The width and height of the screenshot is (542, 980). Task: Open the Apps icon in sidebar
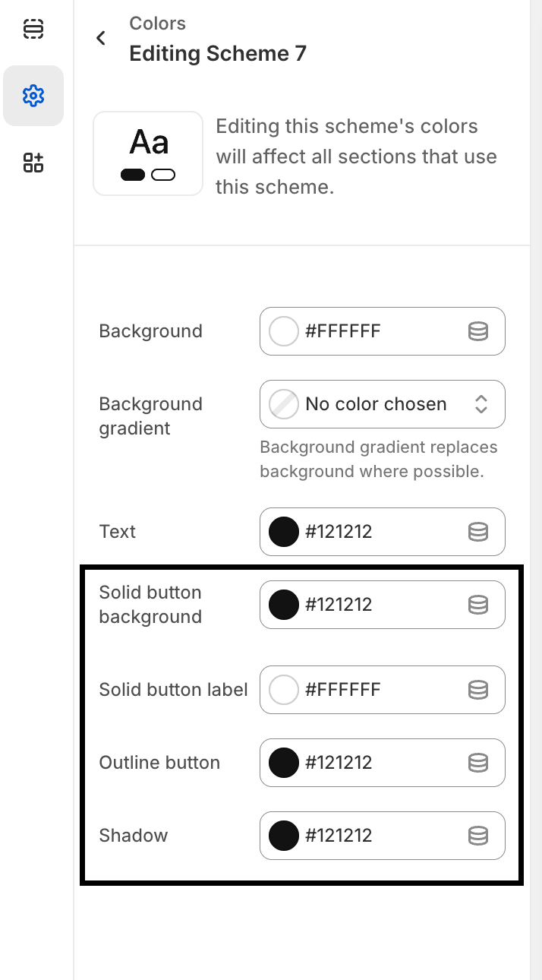(x=33, y=162)
